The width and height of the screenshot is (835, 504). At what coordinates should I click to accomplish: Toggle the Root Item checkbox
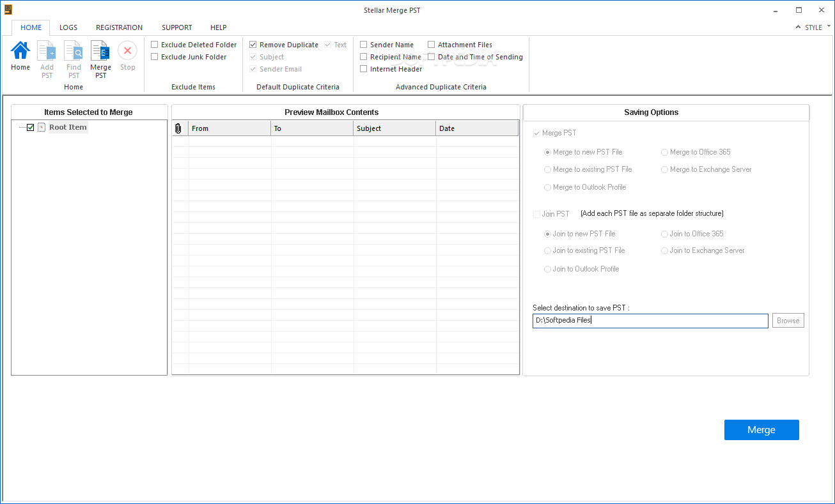click(x=30, y=127)
